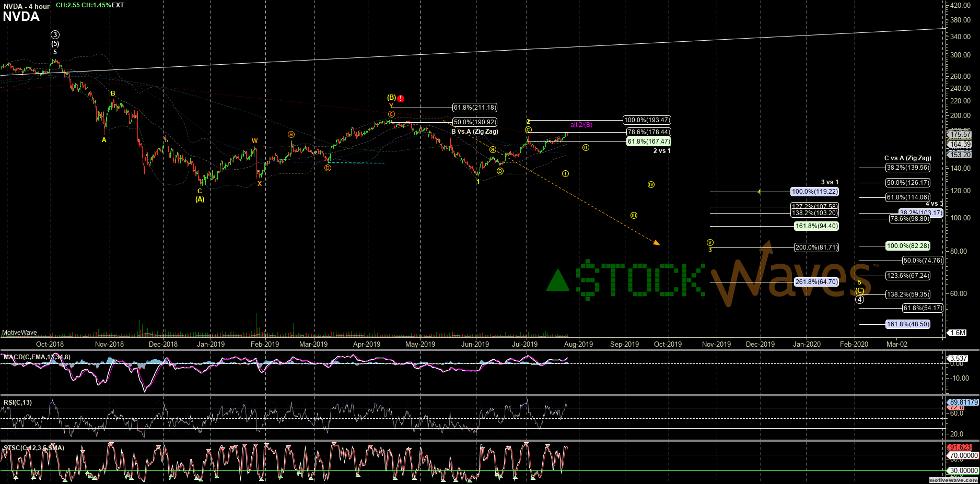Select the orange arrowhead of the dashed projection line

[x=657, y=242]
